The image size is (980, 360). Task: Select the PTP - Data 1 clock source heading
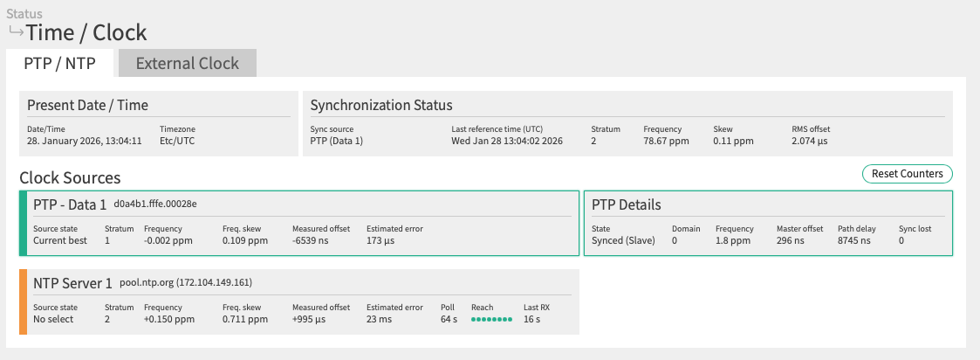click(70, 204)
